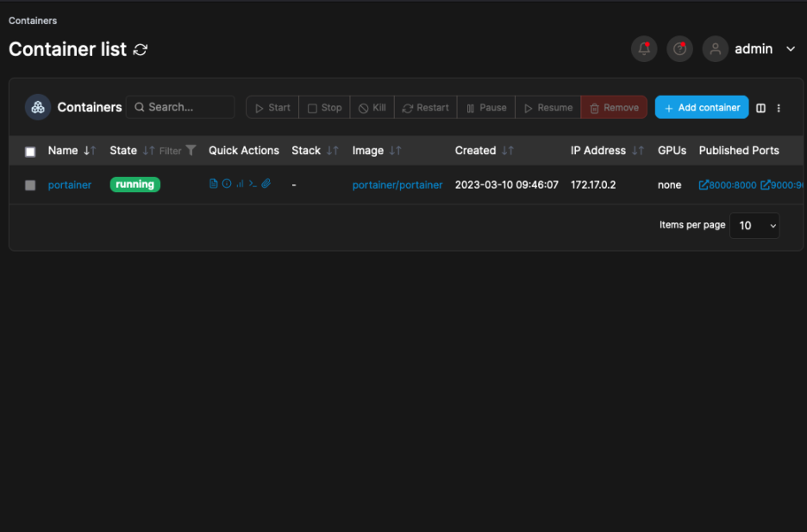Screen dimensions: 807x532
Task: Click the Resume button
Action: [547, 108]
